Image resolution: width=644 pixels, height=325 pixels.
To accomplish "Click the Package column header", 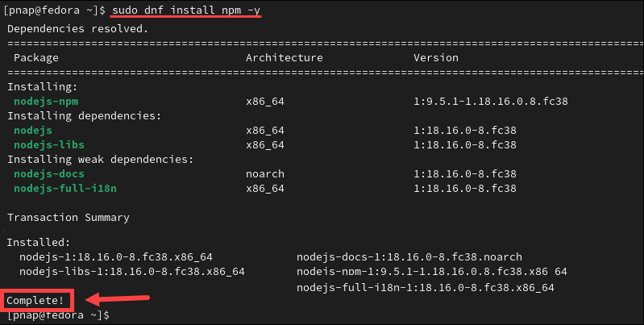I will (36, 58).
